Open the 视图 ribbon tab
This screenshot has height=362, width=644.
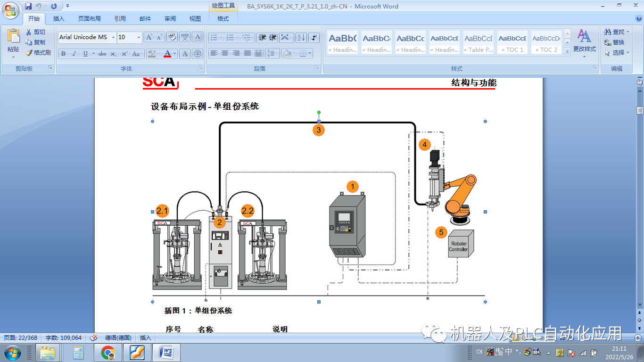195,18
